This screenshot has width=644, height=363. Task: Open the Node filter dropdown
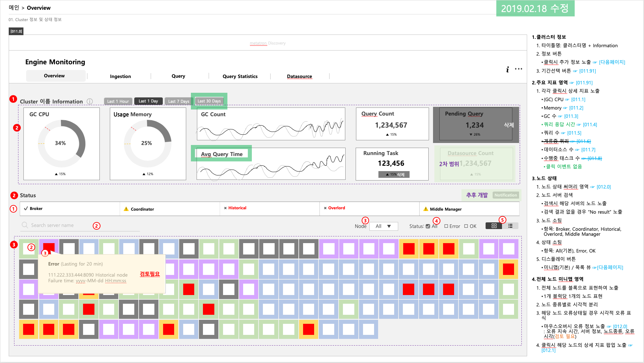(383, 226)
